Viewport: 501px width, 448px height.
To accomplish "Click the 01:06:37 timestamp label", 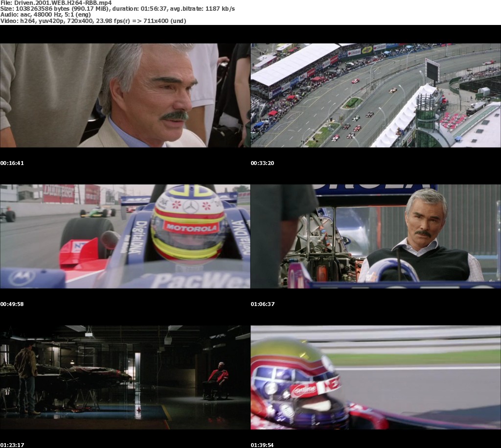I will pyautogui.click(x=263, y=304).
